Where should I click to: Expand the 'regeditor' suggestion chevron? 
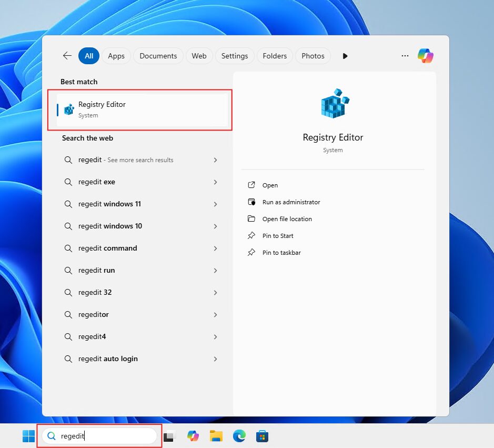click(216, 314)
